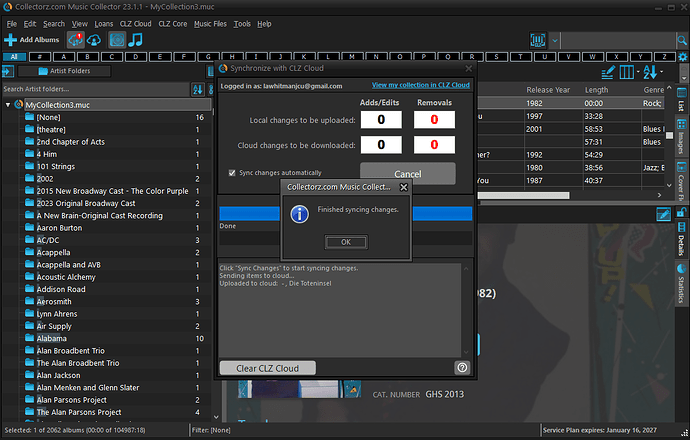Click the magnifying glass search icon
Screen dimensions: 690x440
[682, 40]
